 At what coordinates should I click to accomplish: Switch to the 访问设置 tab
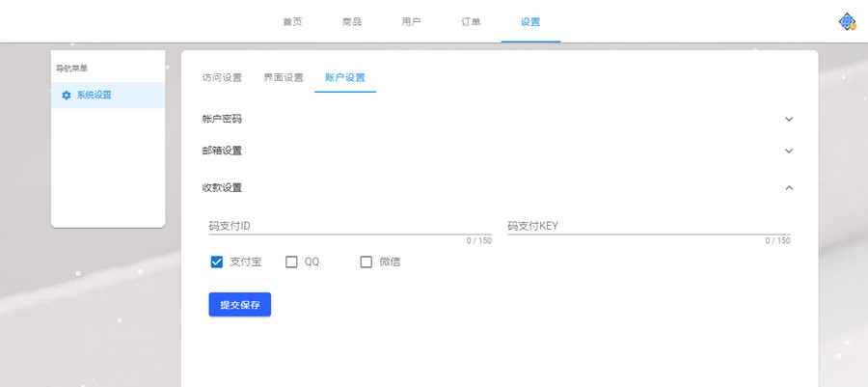pos(222,77)
